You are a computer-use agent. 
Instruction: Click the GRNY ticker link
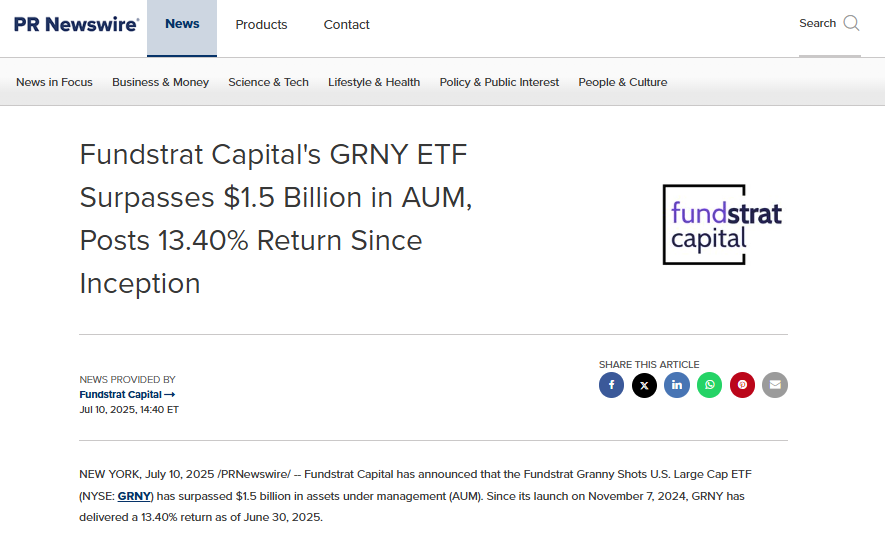click(133, 496)
